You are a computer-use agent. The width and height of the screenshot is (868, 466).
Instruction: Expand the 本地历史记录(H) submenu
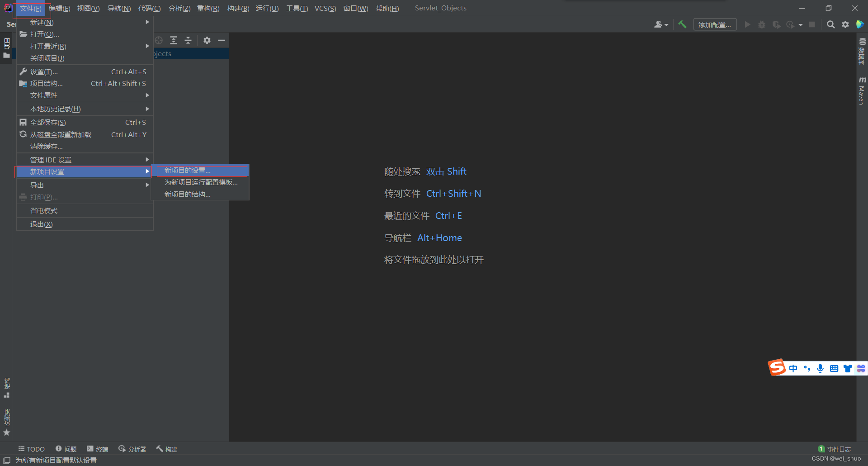[x=85, y=109]
